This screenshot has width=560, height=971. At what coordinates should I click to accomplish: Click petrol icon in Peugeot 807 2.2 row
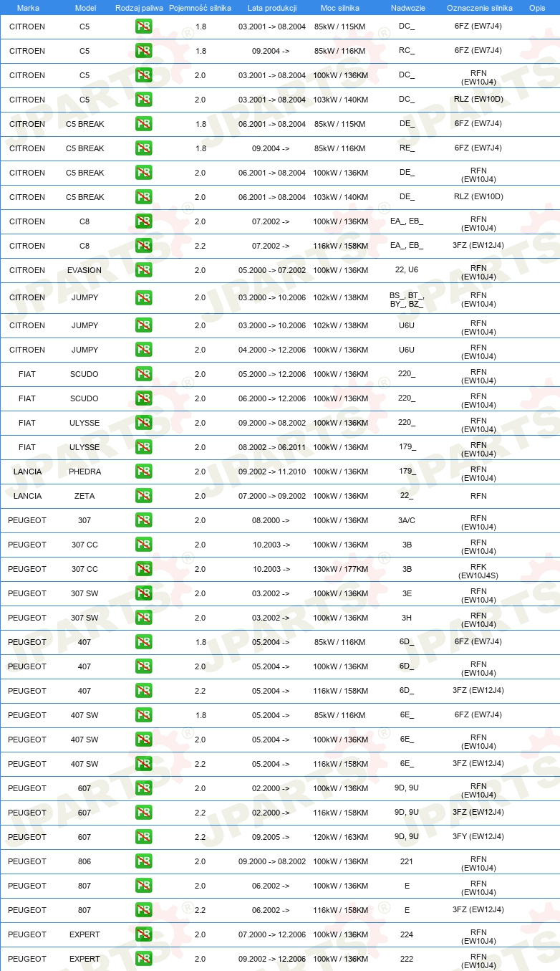tap(144, 910)
